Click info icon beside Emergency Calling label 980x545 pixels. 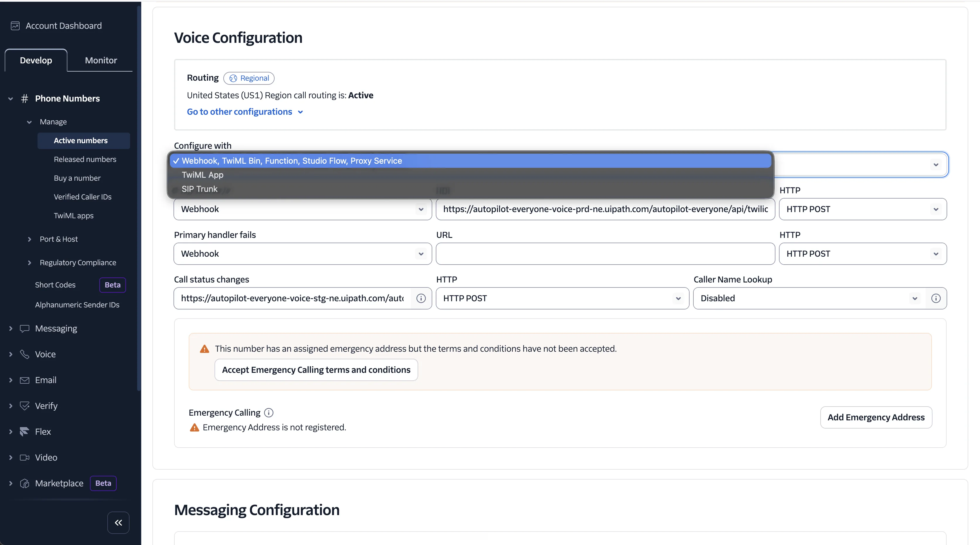(268, 413)
